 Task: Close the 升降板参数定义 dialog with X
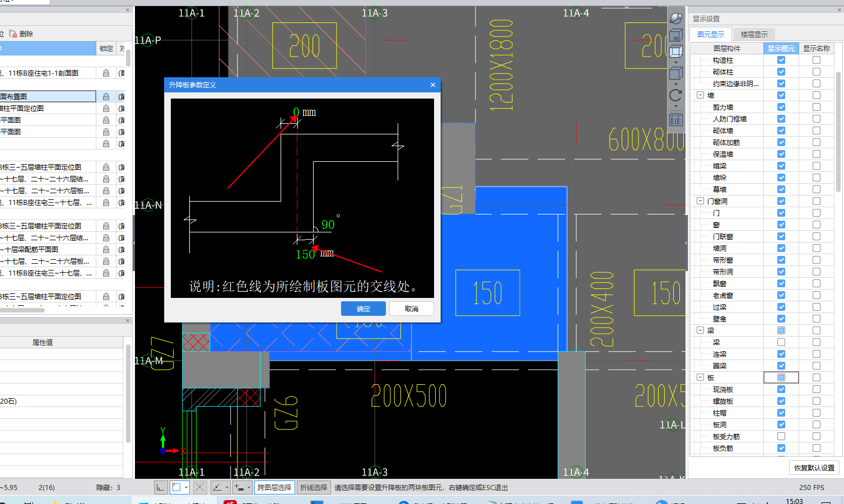click(433, 85)
